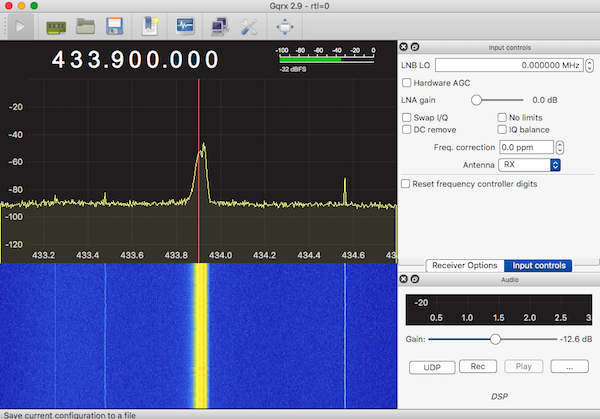Viewport: 600px width, 419px height.
Task: Close the Input controls panel
Action: pos(403,47)
